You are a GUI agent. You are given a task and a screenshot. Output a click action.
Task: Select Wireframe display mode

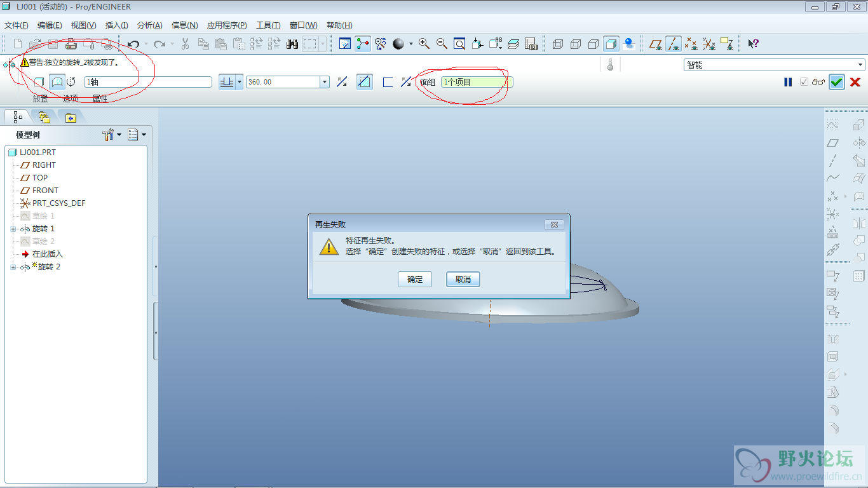point(558,44)
